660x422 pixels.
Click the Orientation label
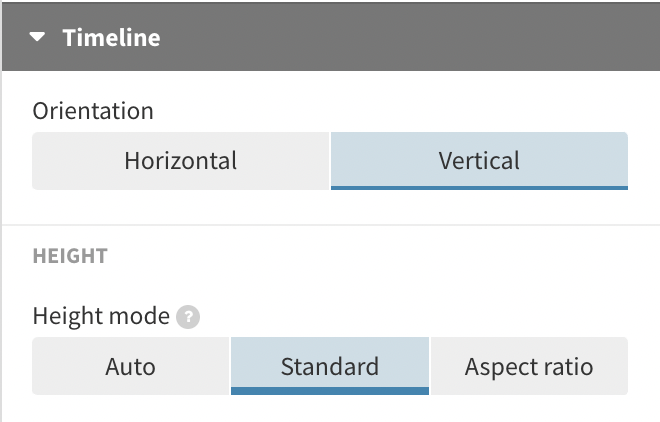tap(93, 111)
